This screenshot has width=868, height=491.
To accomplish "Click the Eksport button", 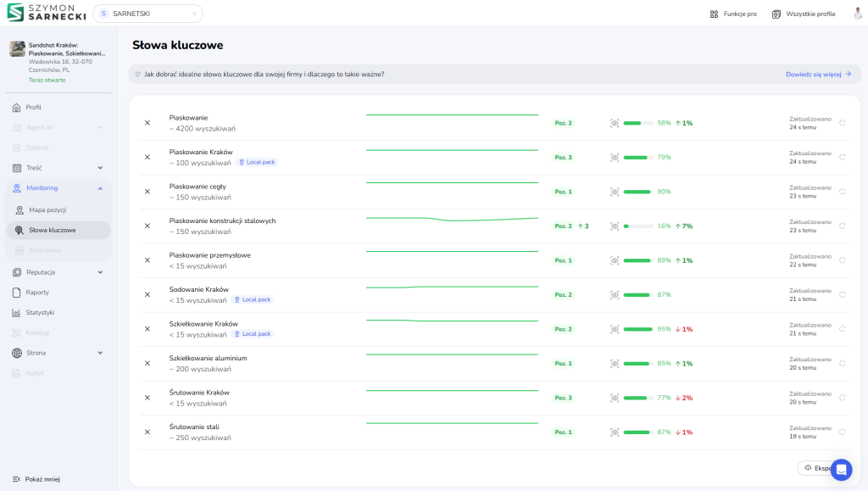I will pyautogui.click(x=817, y=468).
